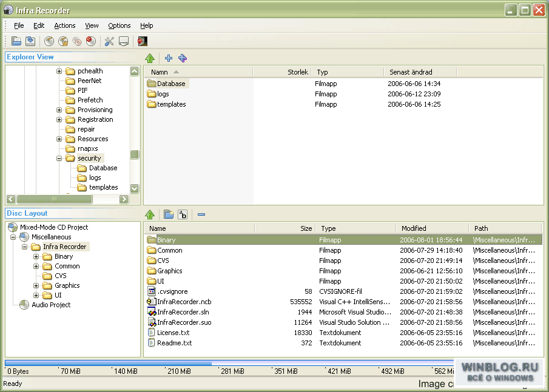Expand the Graphics node in Disc Layout tree
This screenshot has height=392, width=549.
pos(36,286)
